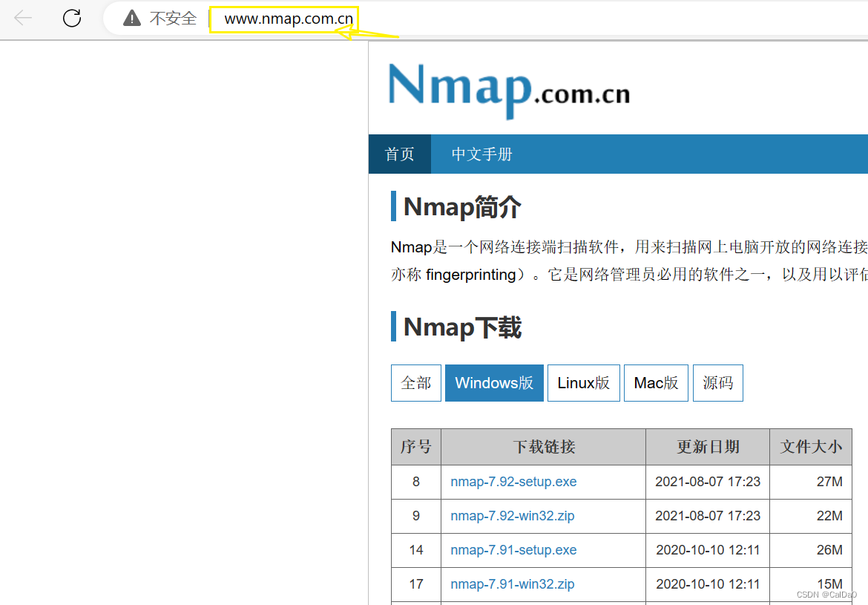Reload the page with refresh icon
868x605 pixels.
coord(72,19)
